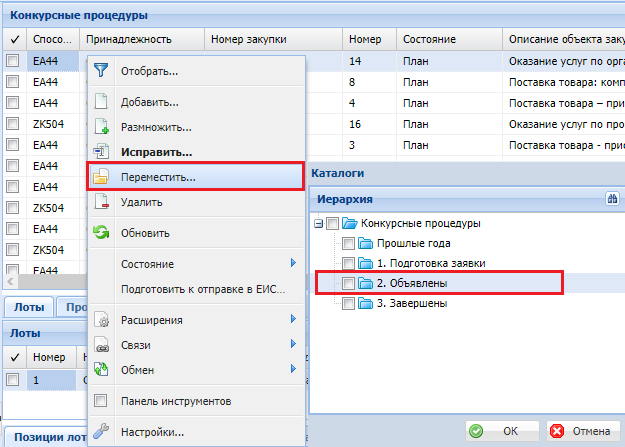Expand the Расширения submenu

(x=293, y=320)
